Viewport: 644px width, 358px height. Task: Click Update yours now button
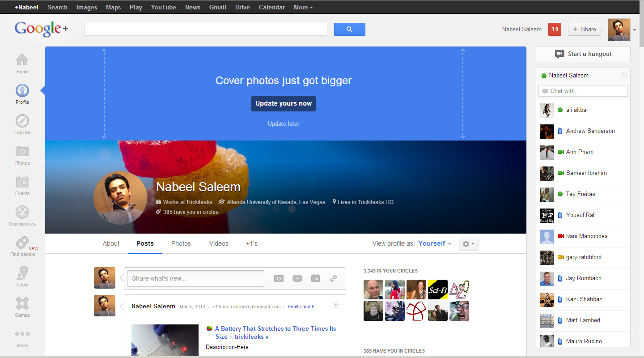[x=284, y=103]
